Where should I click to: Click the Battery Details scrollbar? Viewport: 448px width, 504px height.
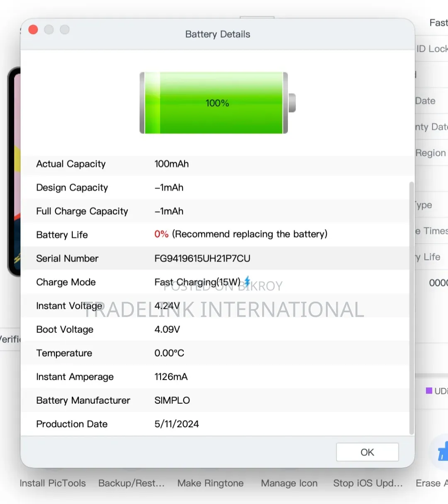(x=411, y=308)
